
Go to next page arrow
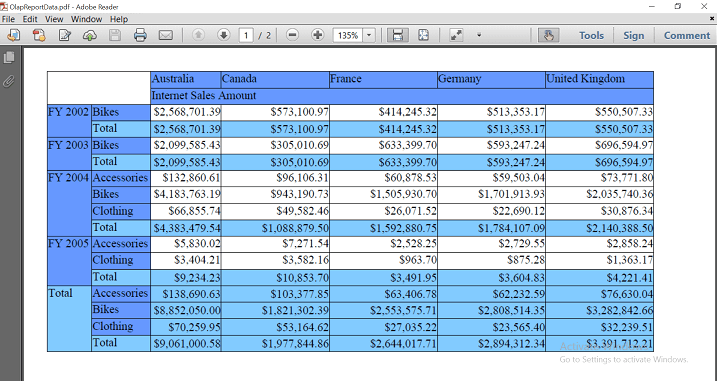click(x=223, y=35)
